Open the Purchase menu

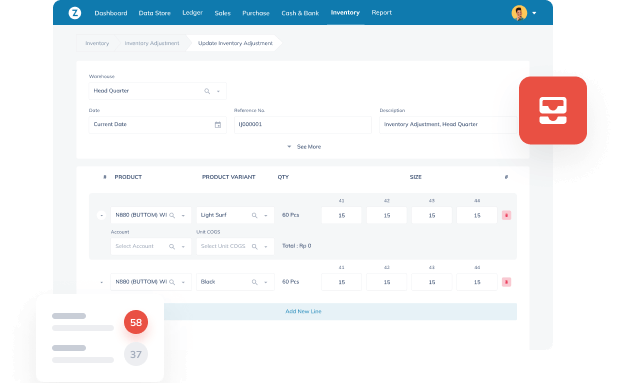[256, 13]
